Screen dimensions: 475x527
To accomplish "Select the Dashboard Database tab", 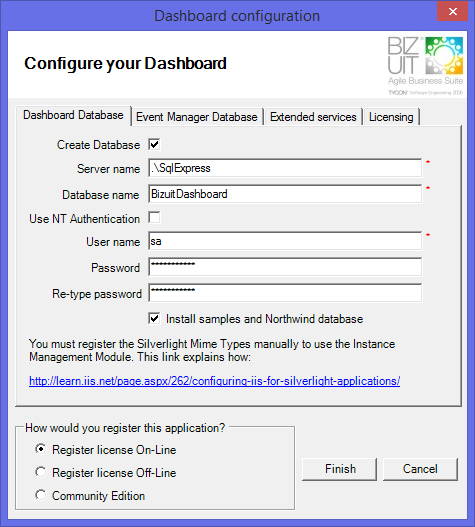I will pos(73,115).
